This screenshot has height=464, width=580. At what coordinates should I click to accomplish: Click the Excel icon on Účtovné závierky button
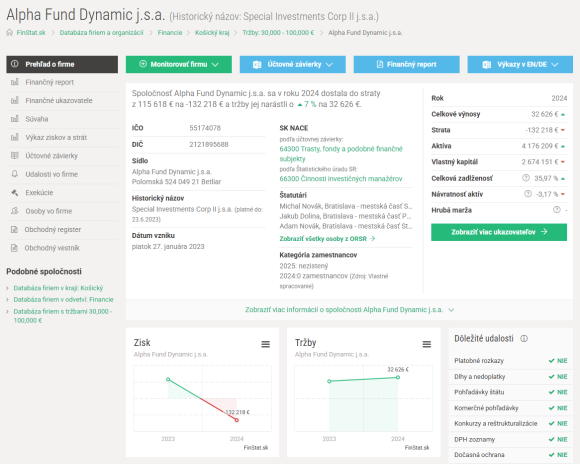257,64
